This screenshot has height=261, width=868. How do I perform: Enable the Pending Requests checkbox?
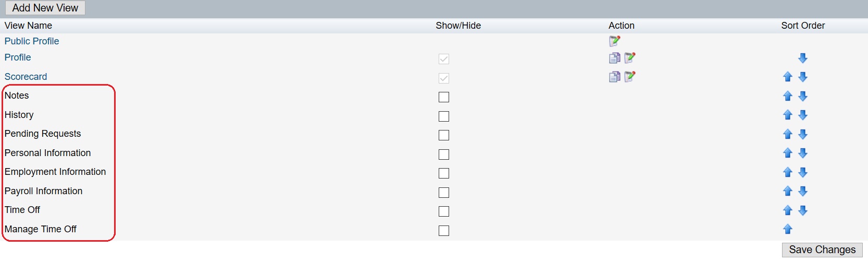444,135
